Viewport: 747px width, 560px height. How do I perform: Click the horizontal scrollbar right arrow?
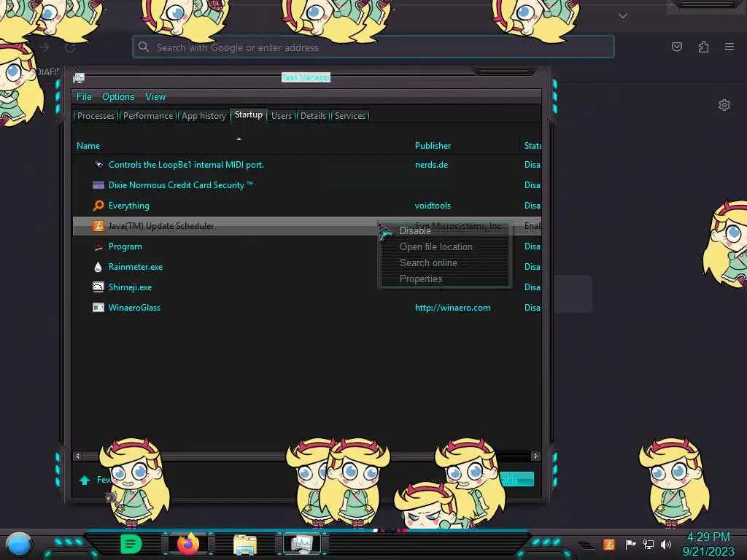535,456
